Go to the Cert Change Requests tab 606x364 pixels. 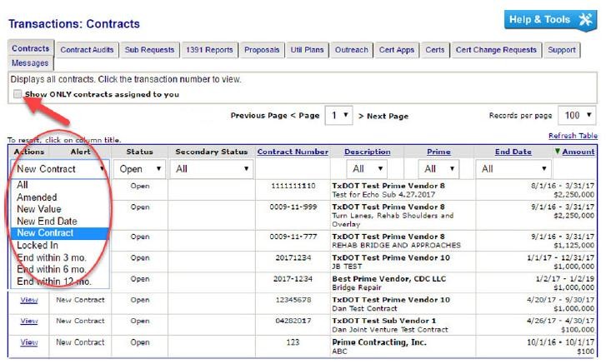[496, 50]
